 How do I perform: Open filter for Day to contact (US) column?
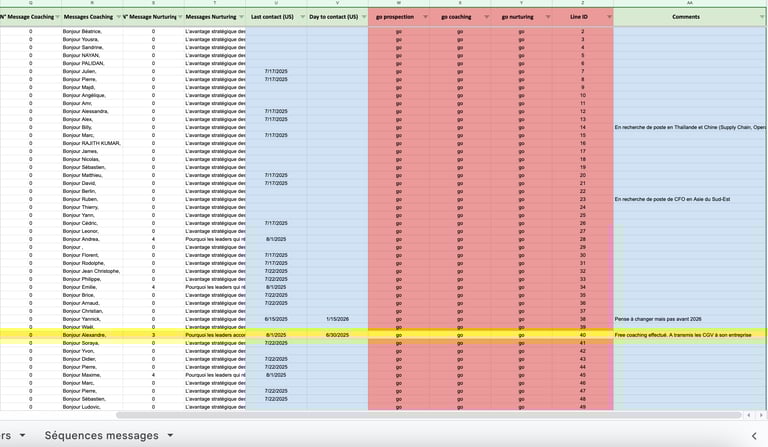pyautogui.click(x=364, y=17)
